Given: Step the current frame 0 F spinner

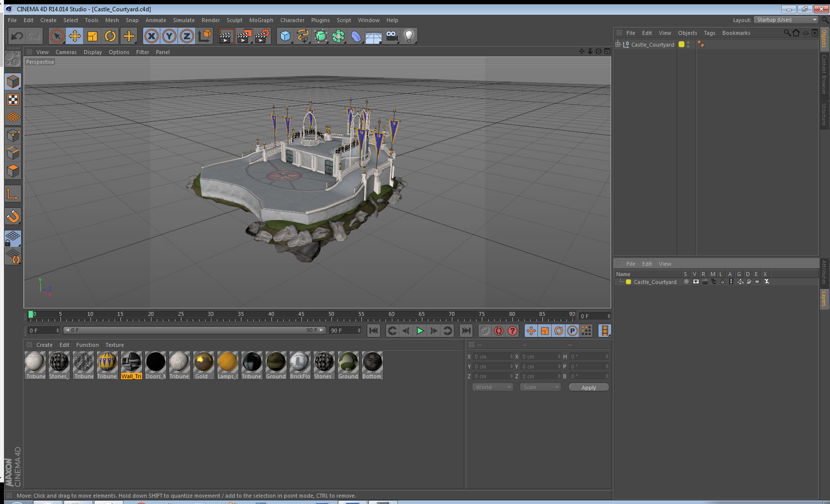Looking at the screenshot, I should coord(58,330).
